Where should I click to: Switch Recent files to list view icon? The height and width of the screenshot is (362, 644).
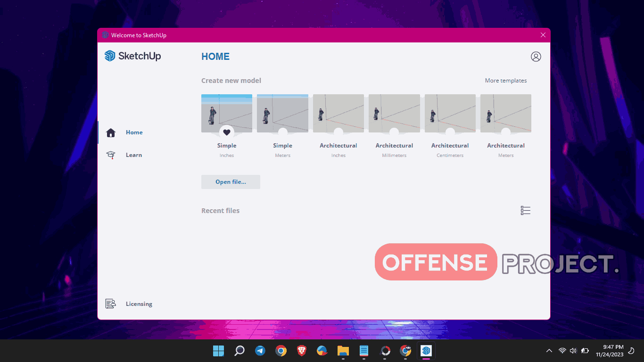pyautogui.click(x=526, y=211)
